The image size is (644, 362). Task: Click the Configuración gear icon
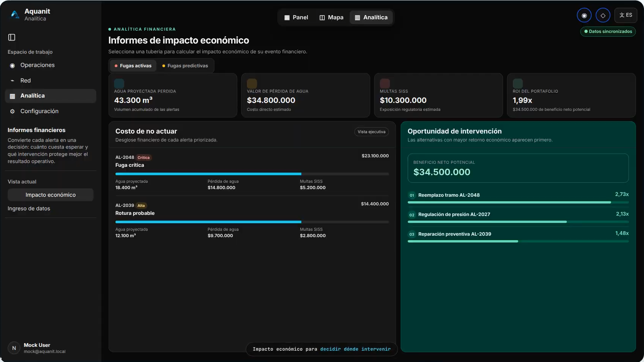[12, 111]
